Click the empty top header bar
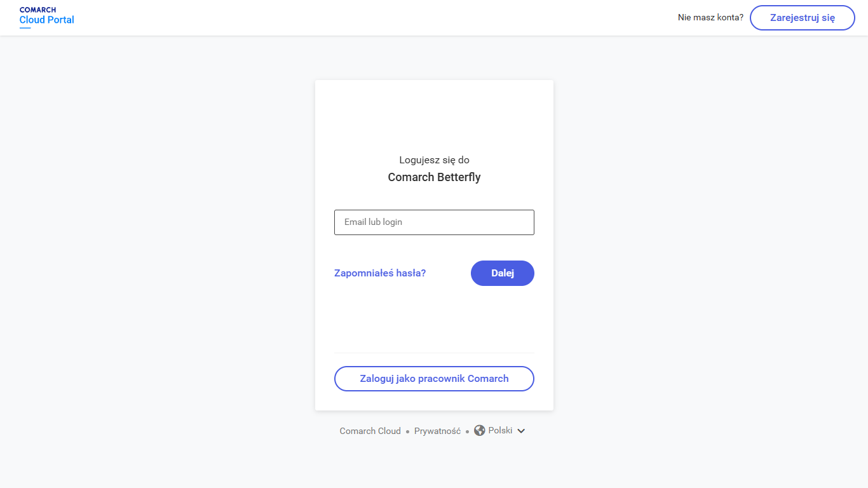Screen dimensions: 868x488 coord(381,18)
